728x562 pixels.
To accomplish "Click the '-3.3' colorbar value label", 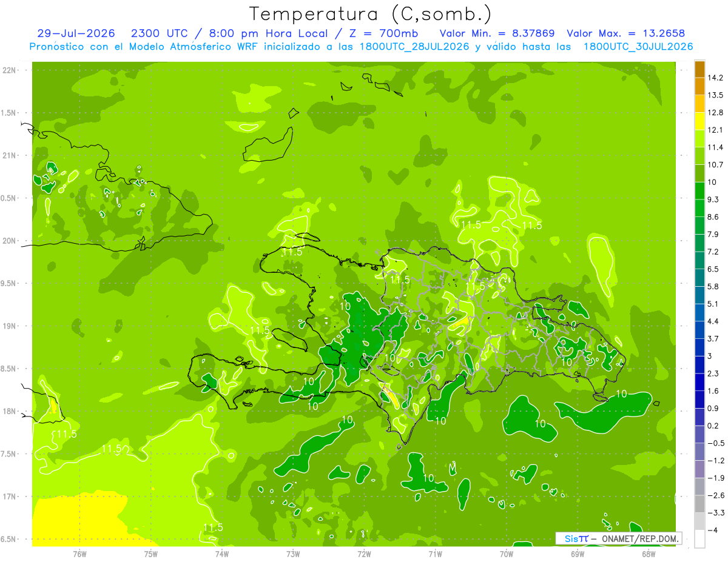I will pos(716,513).
